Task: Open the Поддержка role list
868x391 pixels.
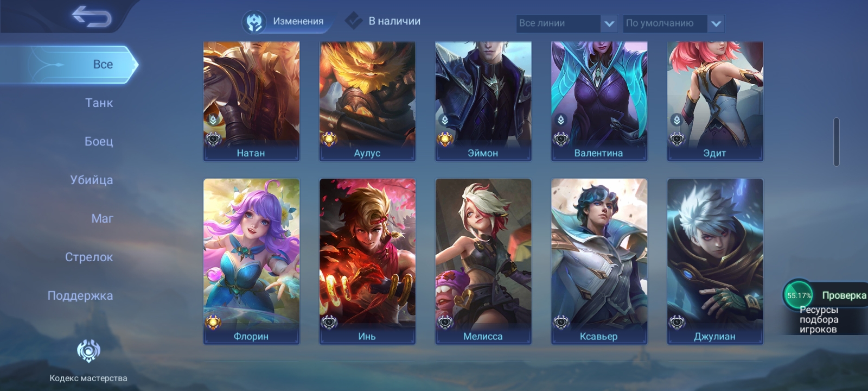Action: point(80,295)
